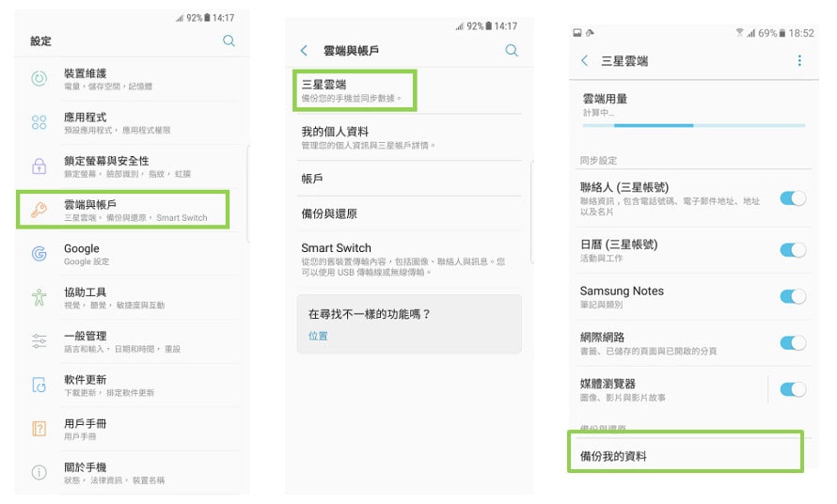Open Google 設定 entry
The image size is (837, 504).
(x=132, y=254)
